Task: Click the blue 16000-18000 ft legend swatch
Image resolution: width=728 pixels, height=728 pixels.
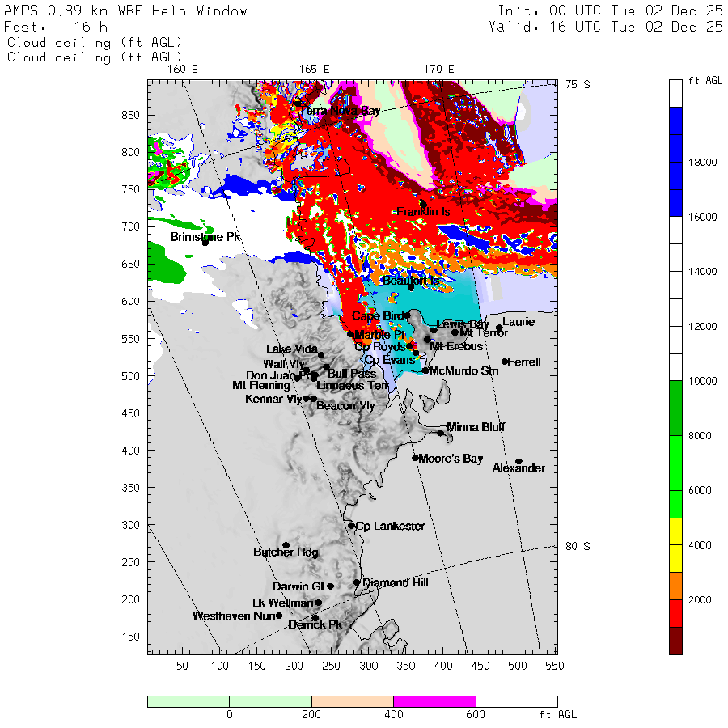Action: 676,189
